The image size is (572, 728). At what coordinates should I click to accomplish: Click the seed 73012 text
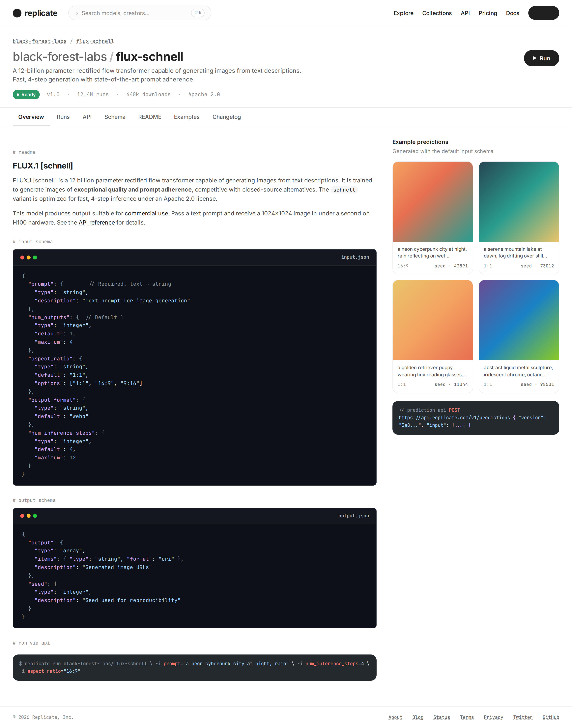click(x=537, y=266)
